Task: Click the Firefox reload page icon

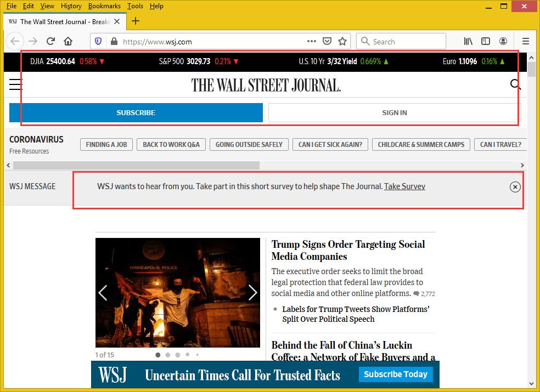Action: pos(50,41)
